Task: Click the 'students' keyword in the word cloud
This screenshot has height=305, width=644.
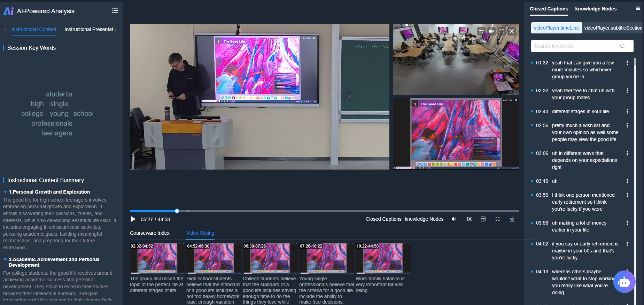Action: coord(59,94)
